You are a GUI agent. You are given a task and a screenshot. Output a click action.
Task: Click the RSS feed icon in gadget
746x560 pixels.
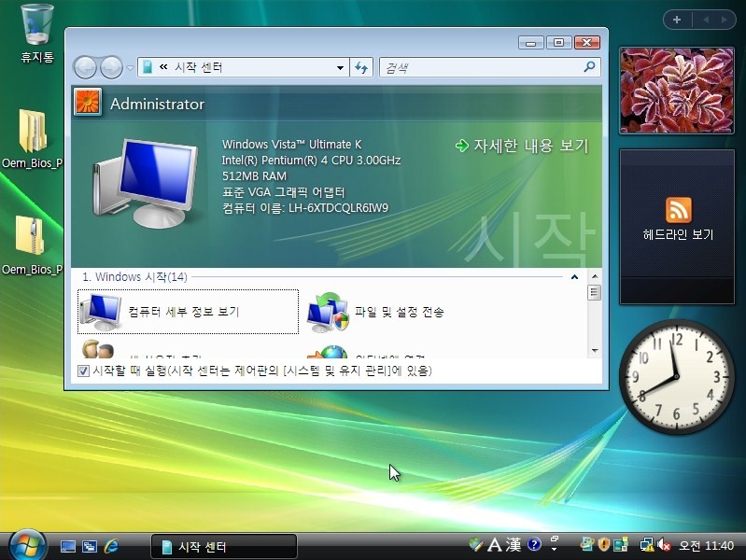[x=679, y=210]
